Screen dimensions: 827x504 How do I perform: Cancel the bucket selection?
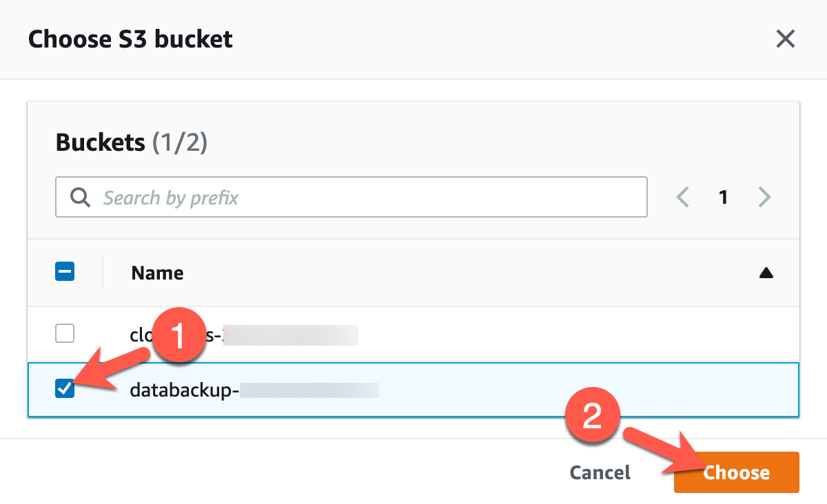(600, 472)
